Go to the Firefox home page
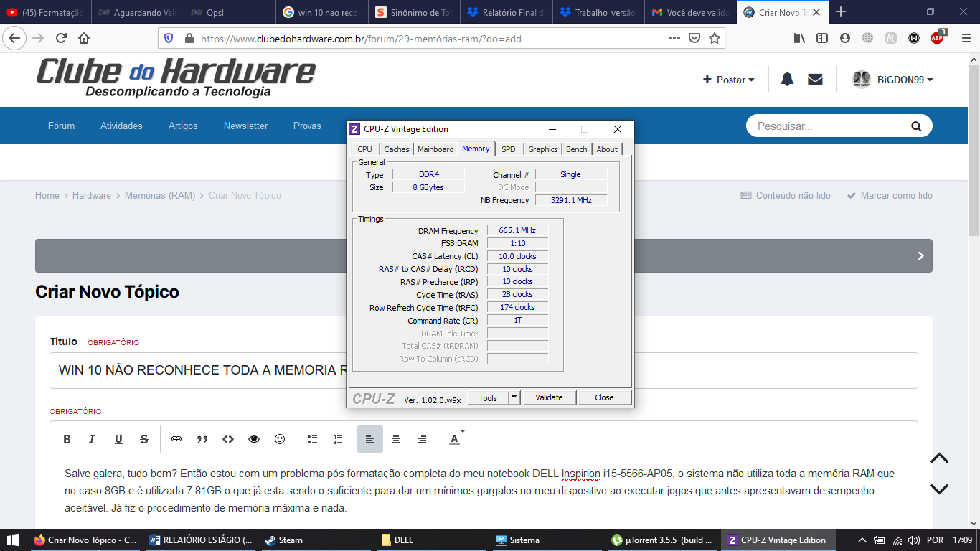980x551 pixels. (x=84, y=38)
